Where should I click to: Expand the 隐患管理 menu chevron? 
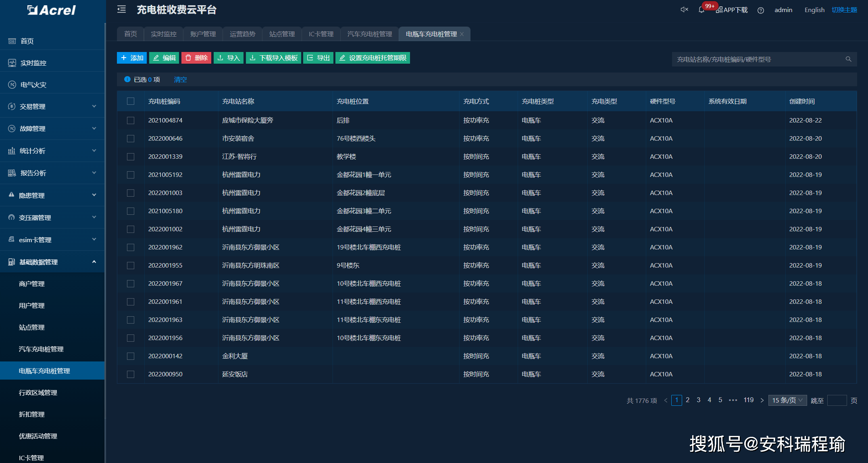pyautogui.click(x=94, y=195)
